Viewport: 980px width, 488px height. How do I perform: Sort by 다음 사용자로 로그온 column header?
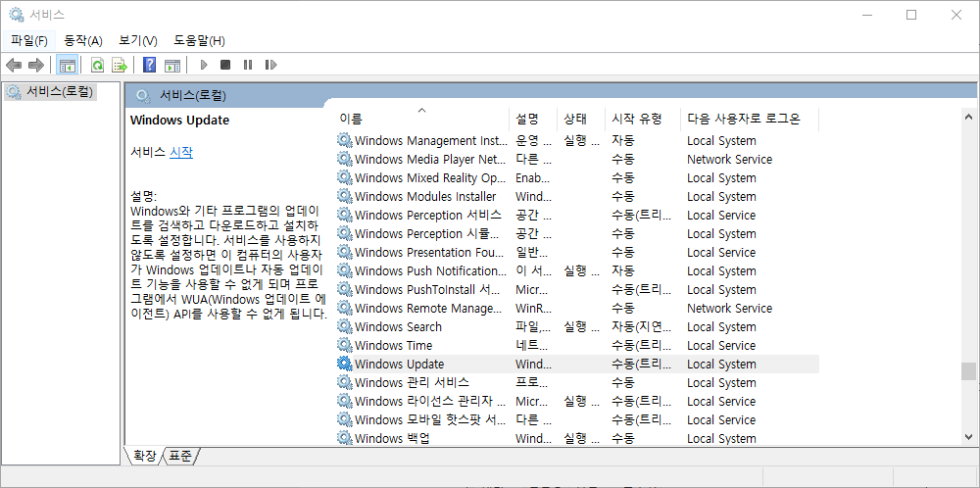click(x=750, y=119)
